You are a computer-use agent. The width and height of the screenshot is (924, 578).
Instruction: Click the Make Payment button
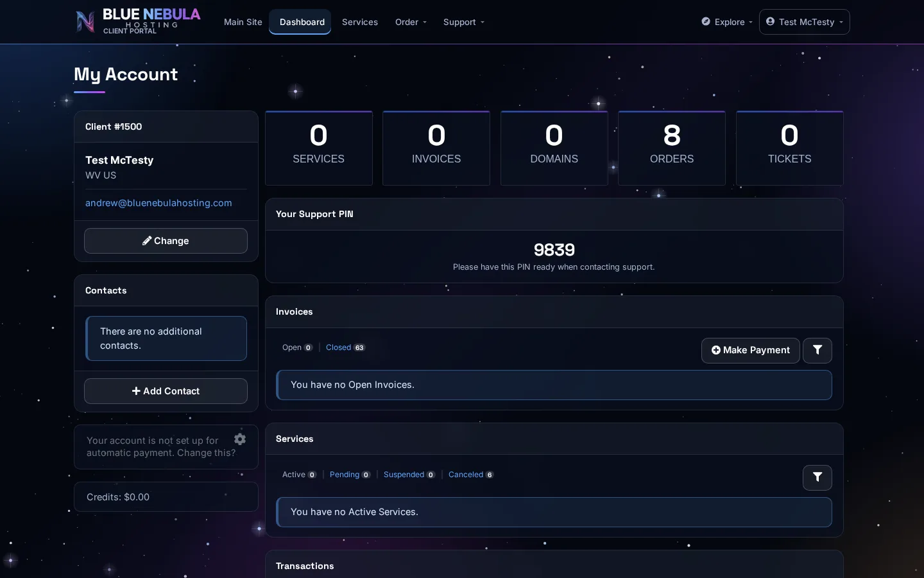(751, 350)
